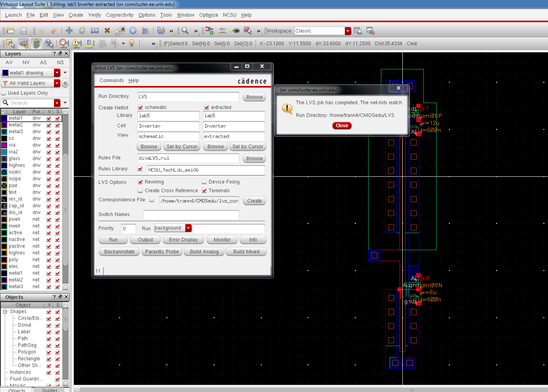Click the DRD stop-hand enforce icon
Viewport: 548px width, 392px height.
point(64,44)
